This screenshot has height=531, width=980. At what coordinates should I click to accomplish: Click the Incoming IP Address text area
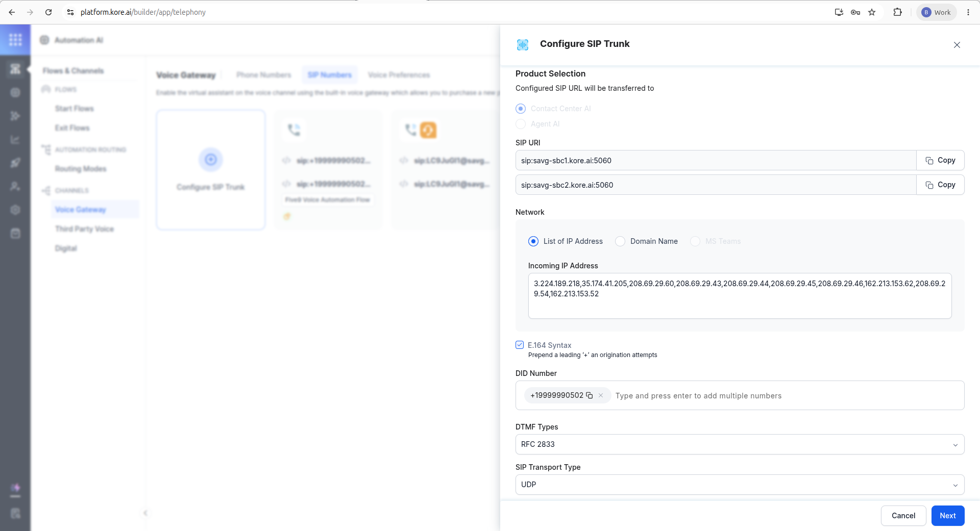point(740,296)
